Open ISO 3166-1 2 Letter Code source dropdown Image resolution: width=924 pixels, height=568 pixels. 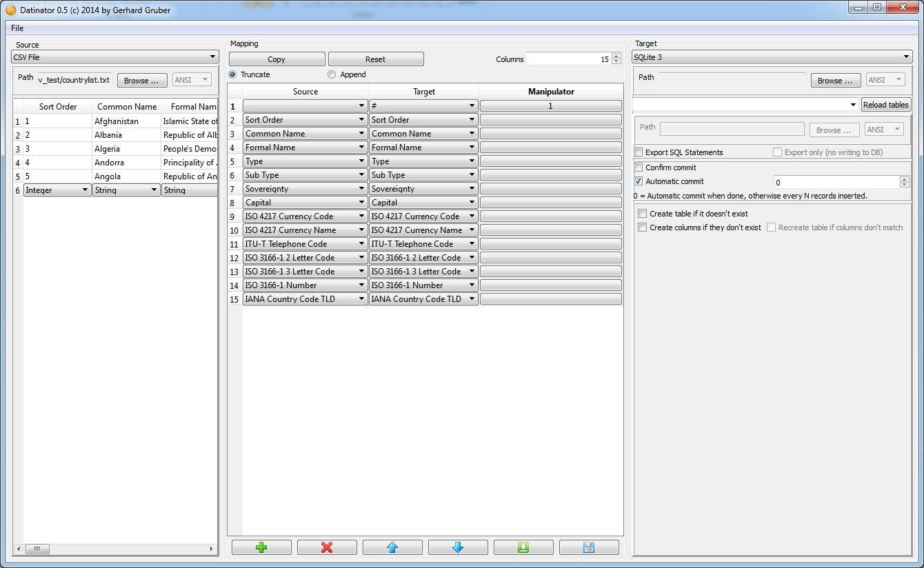tap(305, 258)
